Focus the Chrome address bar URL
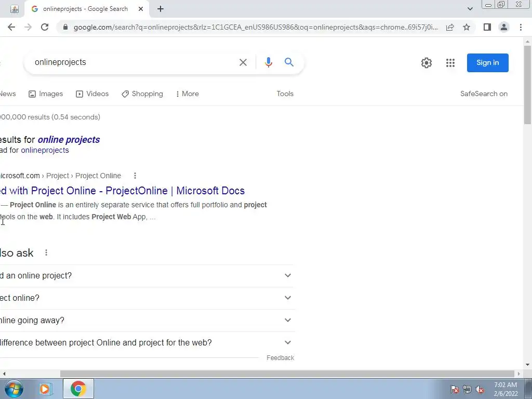The image size is (532, 399). point(256,27)
